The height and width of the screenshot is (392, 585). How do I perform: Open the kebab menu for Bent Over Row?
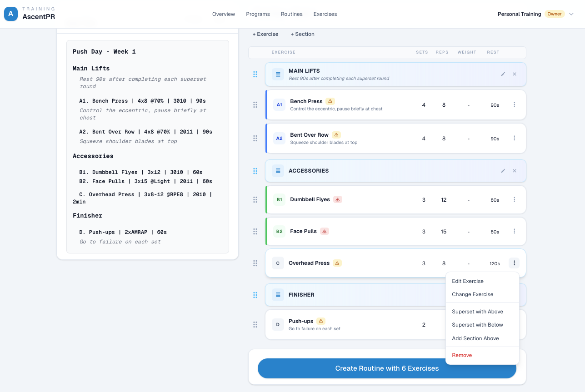click(x=514, y=138)
